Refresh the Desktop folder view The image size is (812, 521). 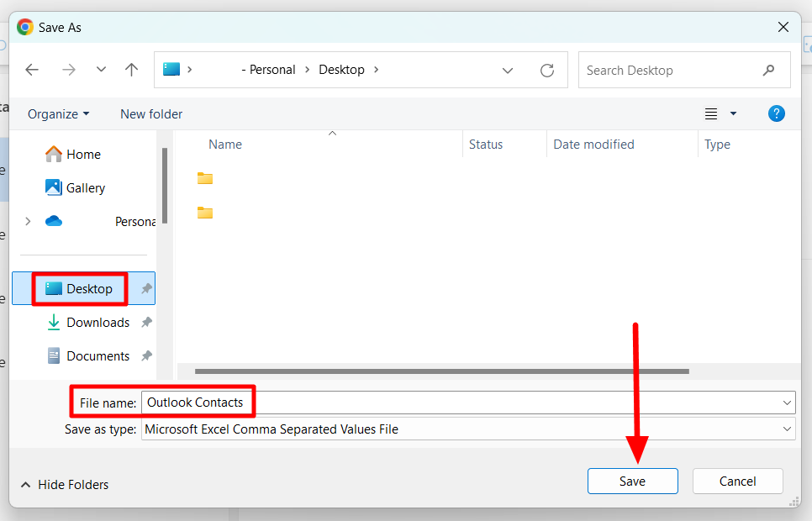point(547,70)
